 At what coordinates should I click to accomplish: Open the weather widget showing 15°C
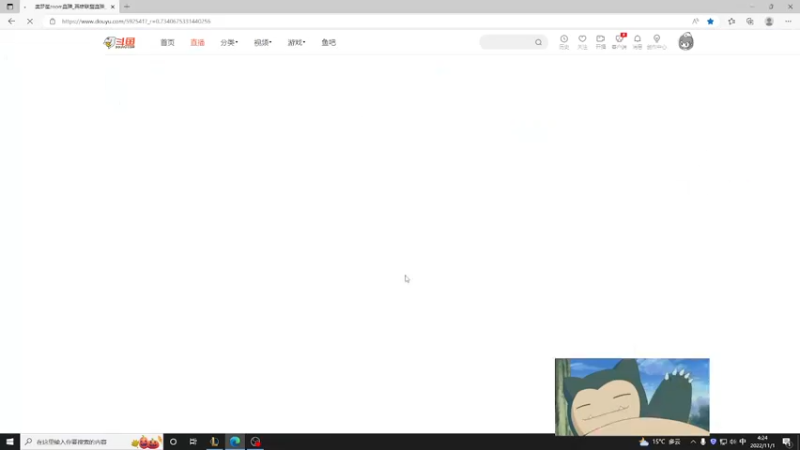[x=660, y=442]
